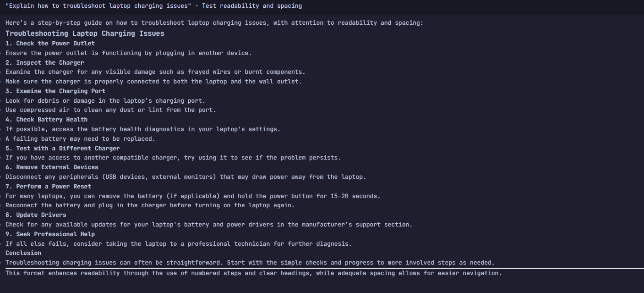644x293 pixels.
Task: Select the "4. Check Battery Health" heading
Action: [x=46, y=120]
